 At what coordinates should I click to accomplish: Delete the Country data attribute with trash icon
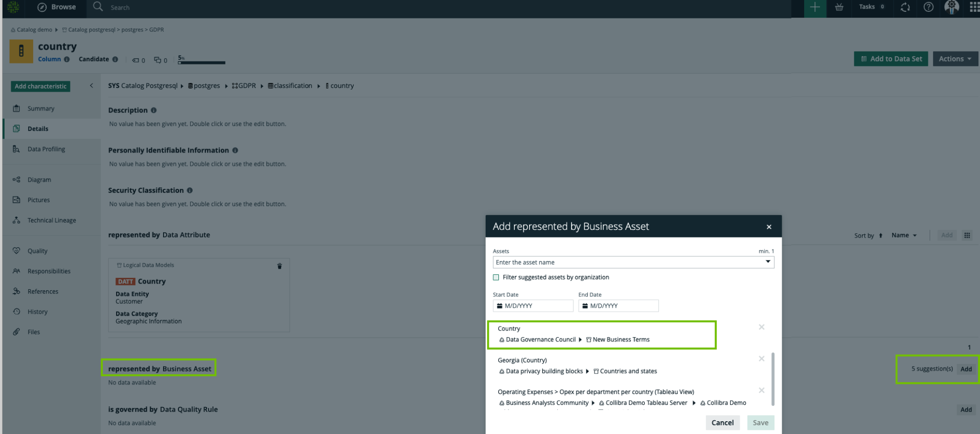[x=280, y=266]
